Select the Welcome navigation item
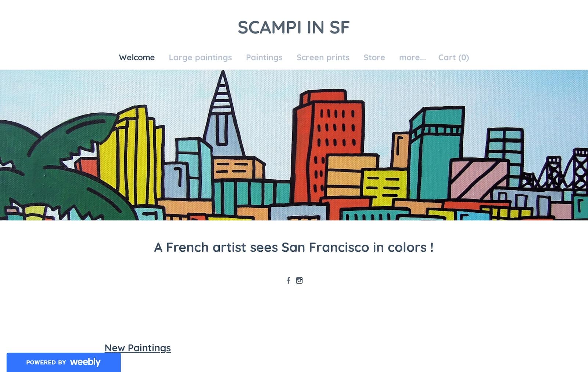The image size is (588, 372). pyautogui.click(x=136, y=57)
